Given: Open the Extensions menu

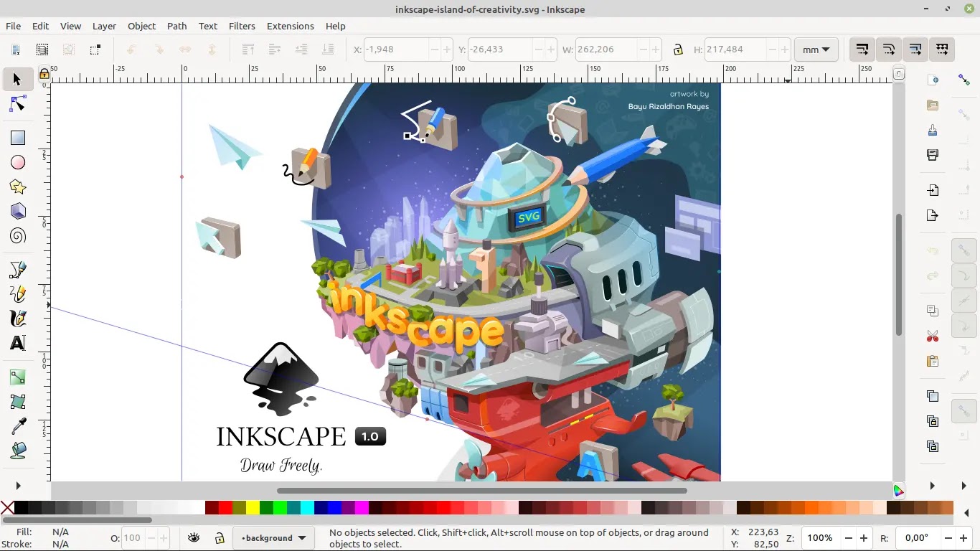Looking at the screenshot, I should pos(290,26).
